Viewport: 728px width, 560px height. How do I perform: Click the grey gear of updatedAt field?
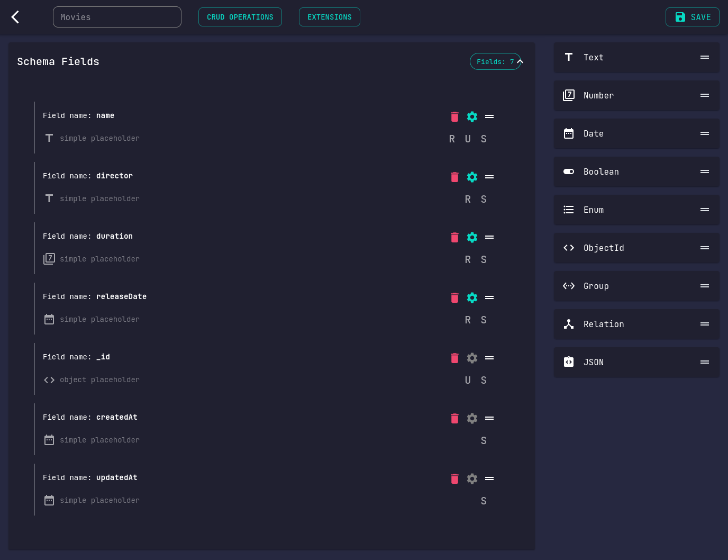[x=472, y=478]
